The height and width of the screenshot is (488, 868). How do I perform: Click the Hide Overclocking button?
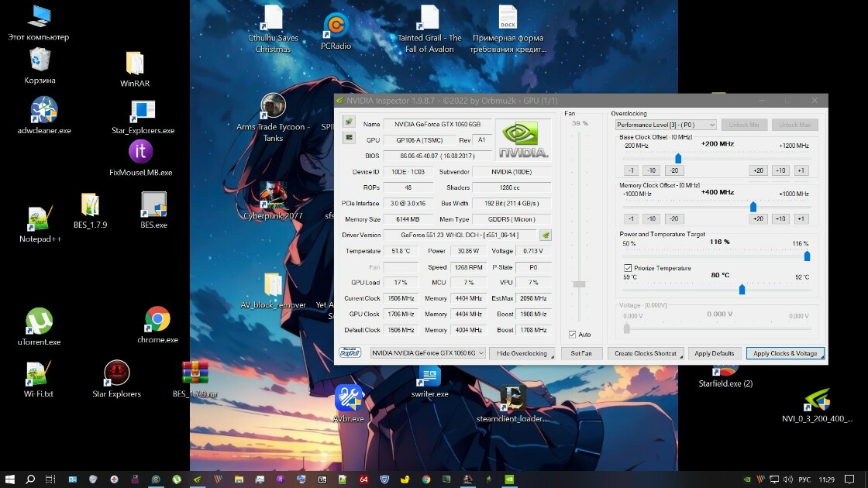(522, 353)
